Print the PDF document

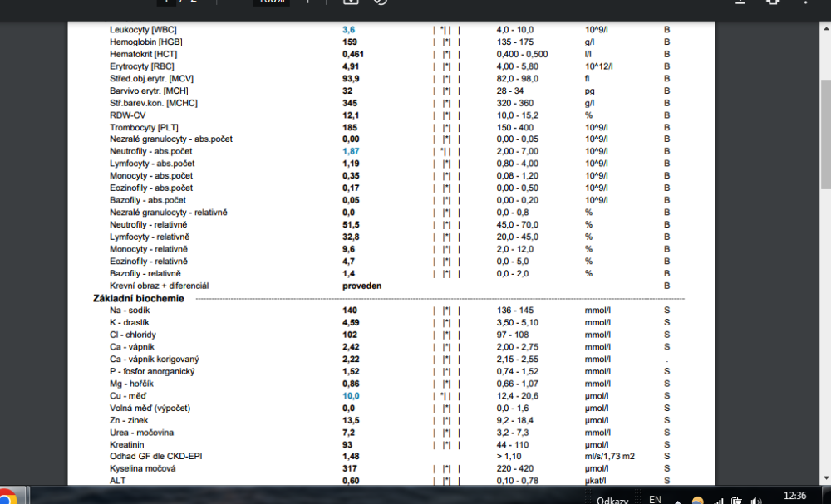773,2
